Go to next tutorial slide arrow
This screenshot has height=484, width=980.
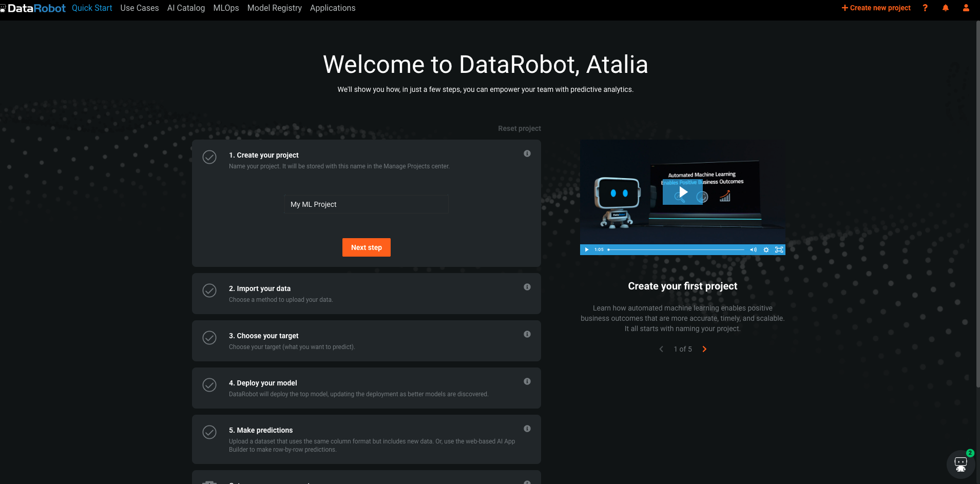(x=704, y=349)
